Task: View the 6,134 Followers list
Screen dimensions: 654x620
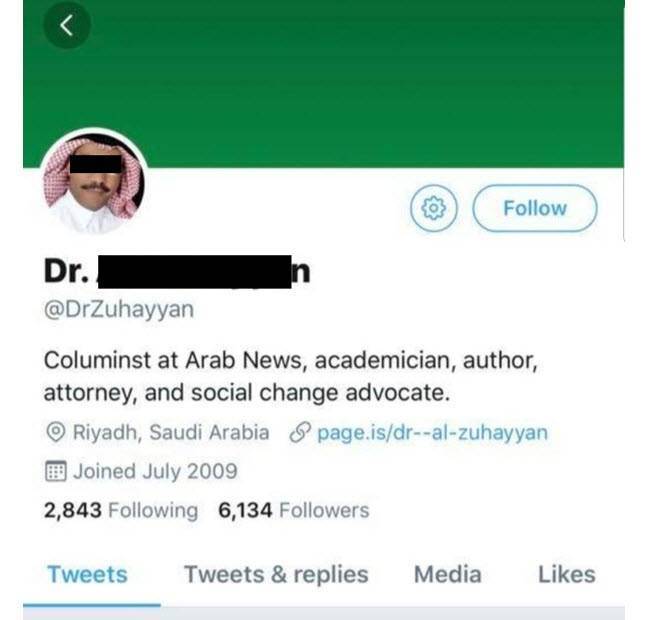Action: click(294, 510)
